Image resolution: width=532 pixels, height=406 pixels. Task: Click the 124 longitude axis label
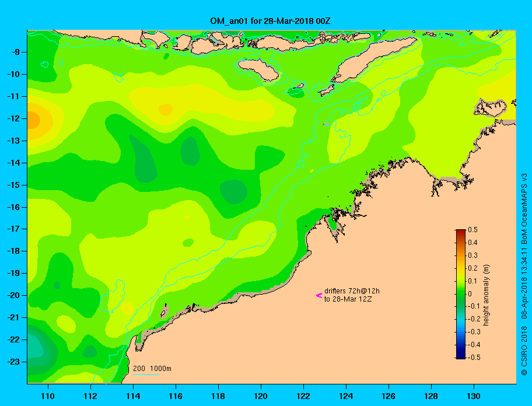pos(346,396)
